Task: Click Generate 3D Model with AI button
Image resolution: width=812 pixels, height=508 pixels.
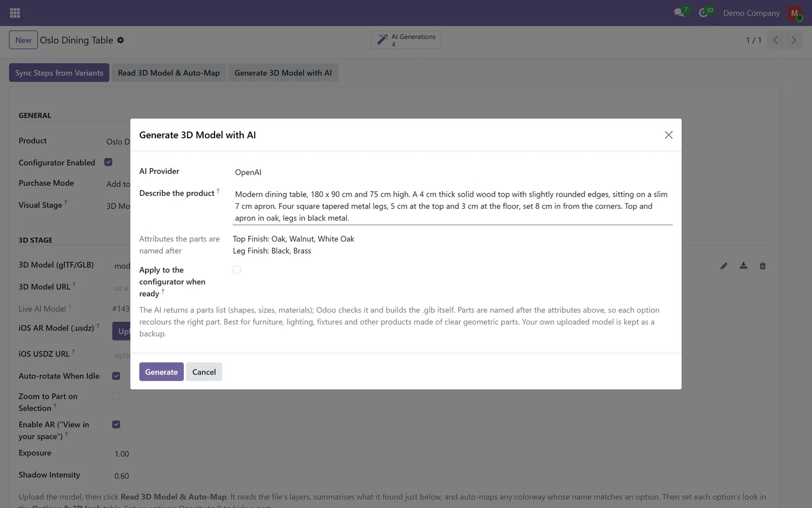Action: [283, 73]
